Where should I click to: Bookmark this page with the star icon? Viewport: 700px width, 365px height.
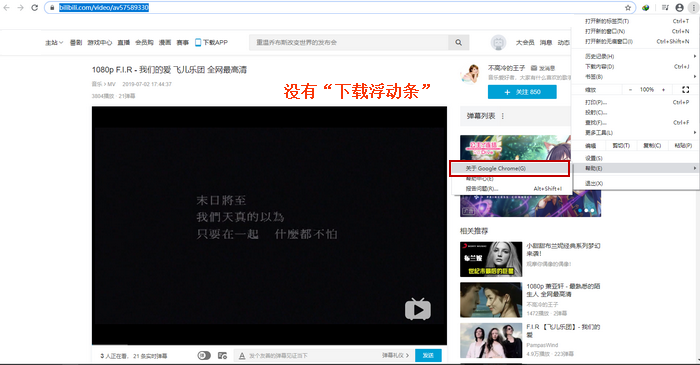(x=628, y=8)
